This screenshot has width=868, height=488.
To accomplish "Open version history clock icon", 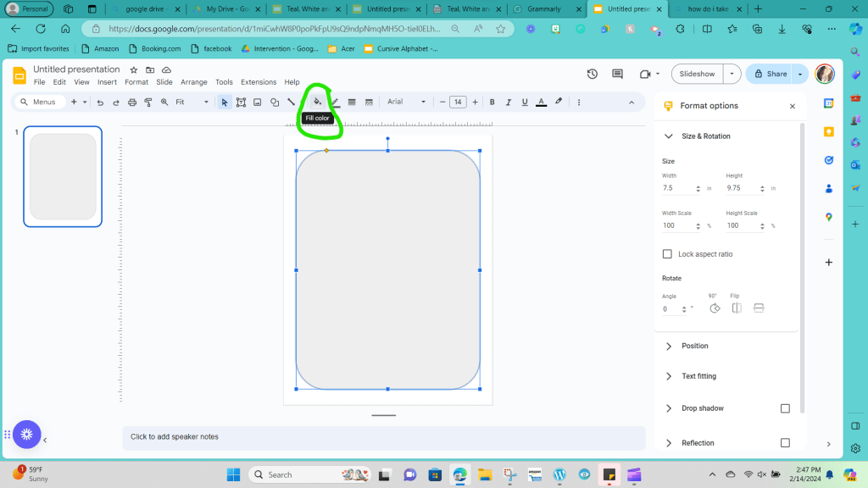I will (592, 74).
